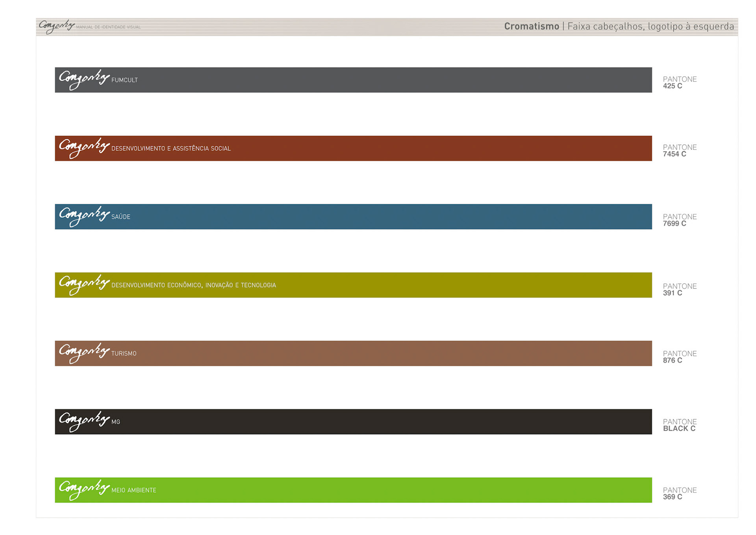Click logo in Desenvolvimento e Assistência Social band
Image resolution: width=756 pixels, height=535 pixels.
(x=84, y=148)
